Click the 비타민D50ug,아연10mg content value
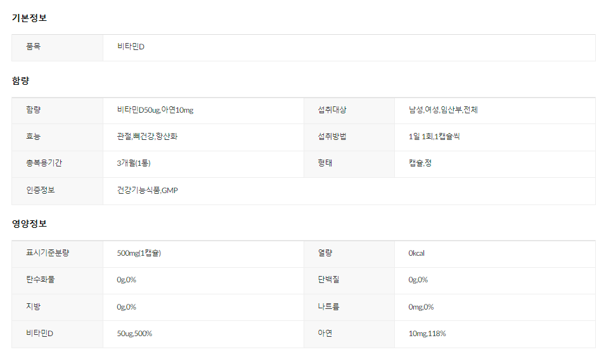The width and height of the screenshot is (606, 364). (x=155, y=110)
